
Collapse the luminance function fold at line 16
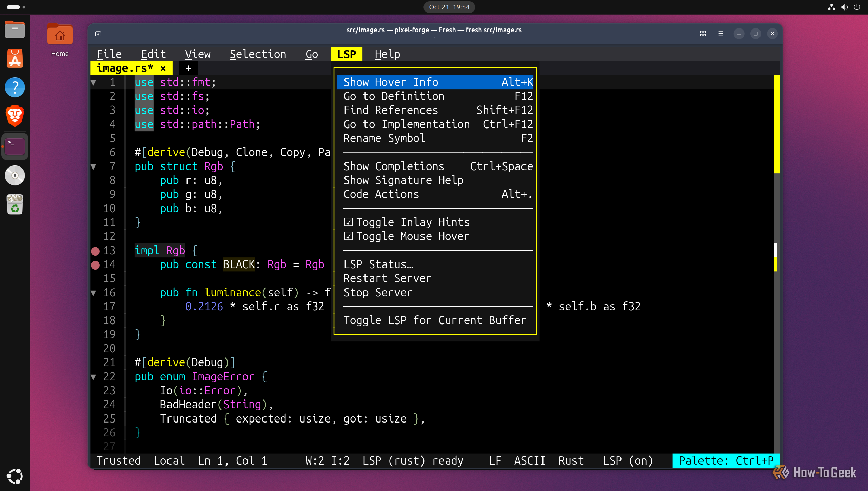(x=94, y=293)
